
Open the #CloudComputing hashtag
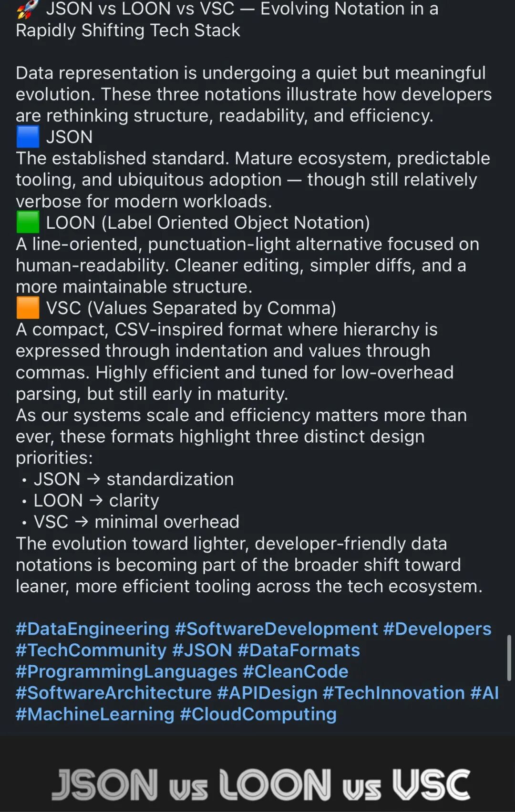[x=258, y=714]
